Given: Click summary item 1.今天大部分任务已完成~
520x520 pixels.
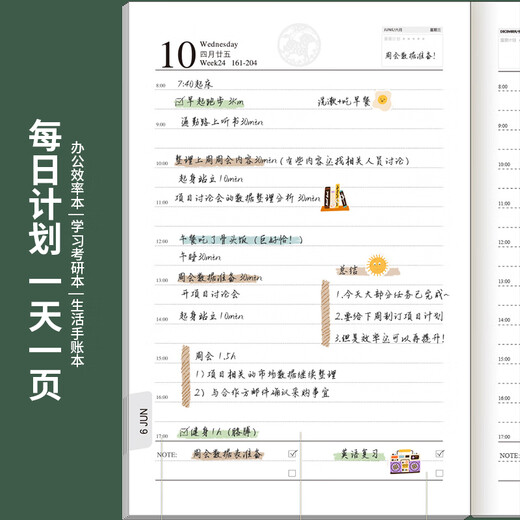Looking at the screenshot, I should tap(392, 295).
